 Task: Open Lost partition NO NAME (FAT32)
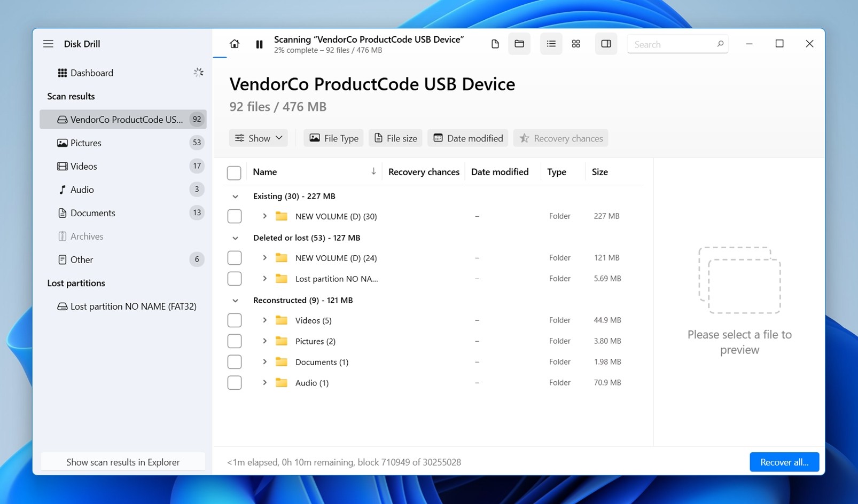point(123,306)
